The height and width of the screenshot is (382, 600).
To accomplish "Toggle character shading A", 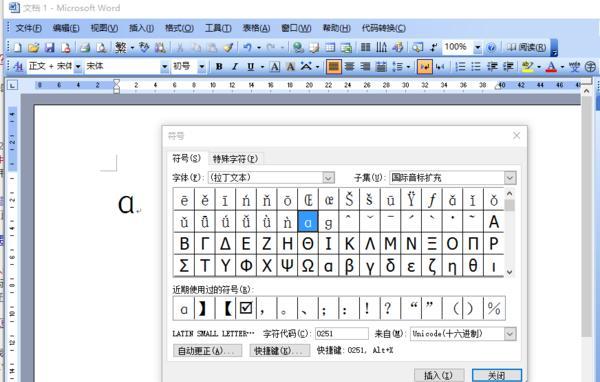I will 291,67.
